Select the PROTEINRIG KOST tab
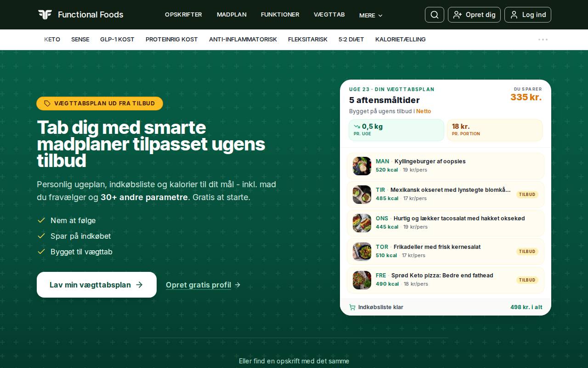The height and width of the screenshot is (368, 588). (172, 40)
